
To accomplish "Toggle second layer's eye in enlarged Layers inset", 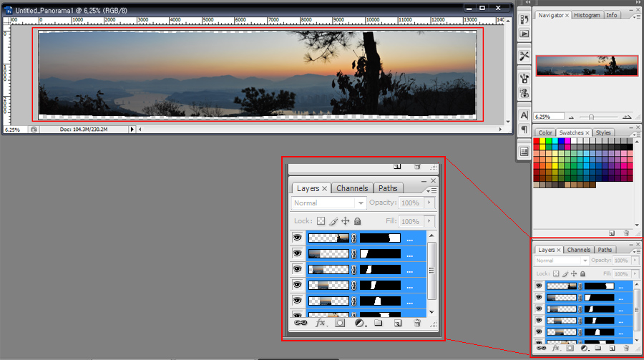I will [297, 253].
